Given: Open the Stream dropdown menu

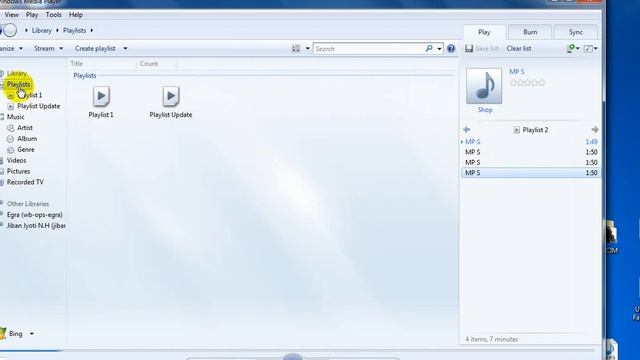Looking at the screenshot, I should point(49,48).
